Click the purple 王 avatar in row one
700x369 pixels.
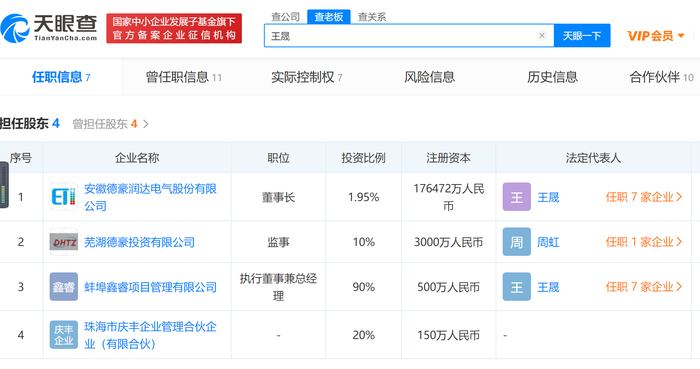click(517, 197)
